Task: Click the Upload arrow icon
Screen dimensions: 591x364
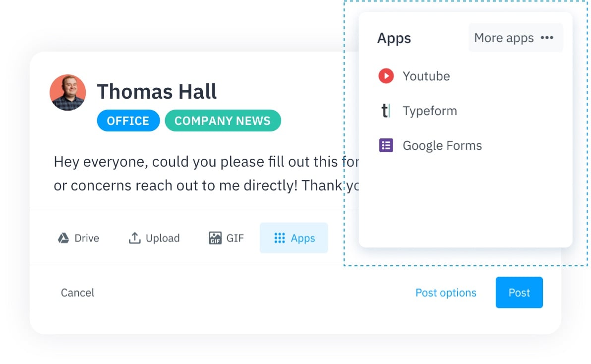Action: (x=134, y=238)
